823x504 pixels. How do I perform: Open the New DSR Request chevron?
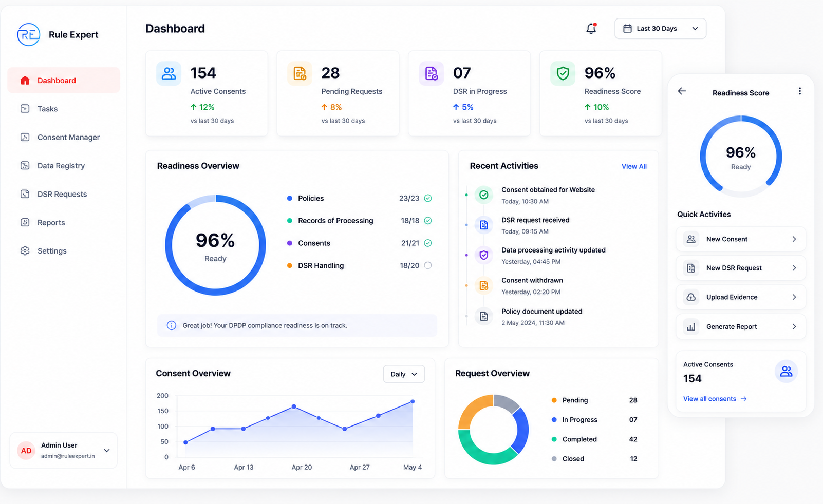click(x=794, y=268)
